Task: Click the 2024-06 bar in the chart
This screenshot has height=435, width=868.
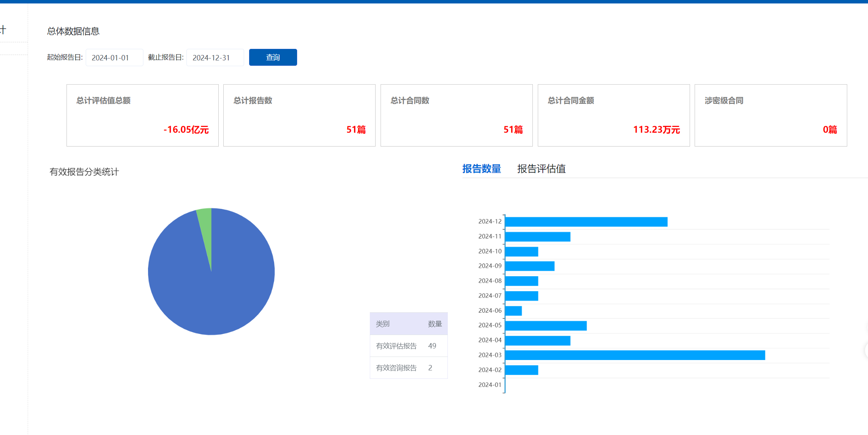Action: coord(514,311)
